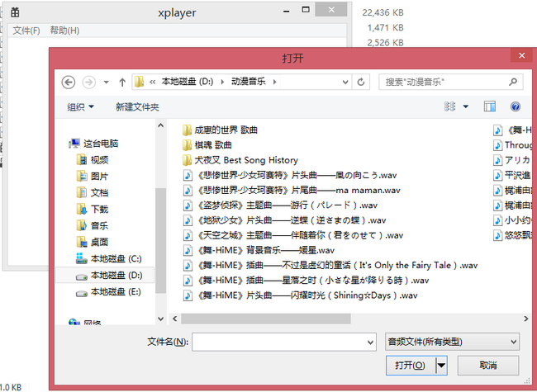This screenshot has width=537, height=392.
Task: Expand the 打开 button split arrow
Action: (x=441, y=366)
